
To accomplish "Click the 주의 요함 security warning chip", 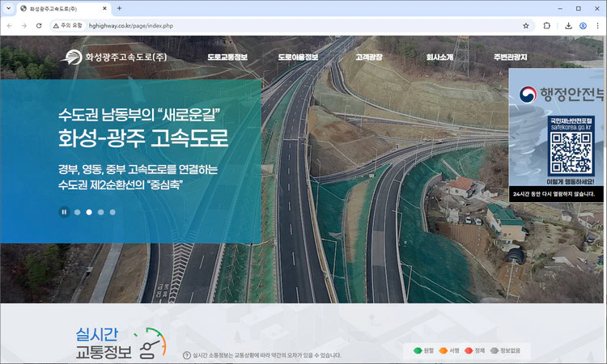I will (67, 26).
